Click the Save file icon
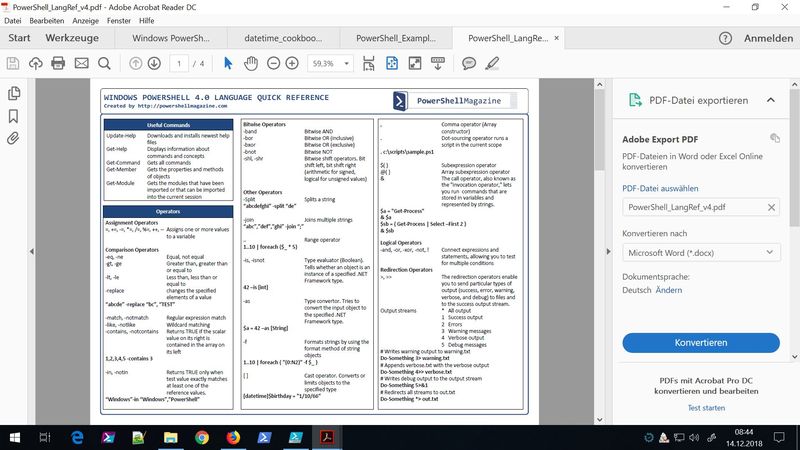Screen dimensions: 800x450 13,63
